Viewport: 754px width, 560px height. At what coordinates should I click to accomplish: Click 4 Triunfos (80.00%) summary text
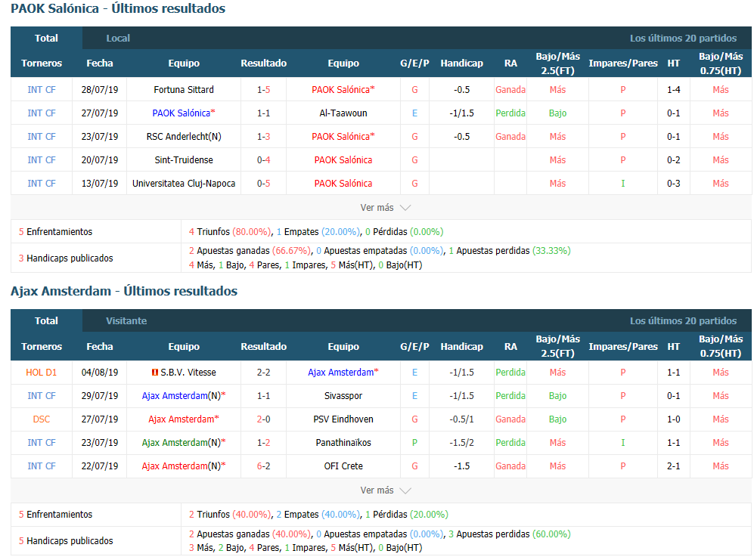tap(231, 232)
